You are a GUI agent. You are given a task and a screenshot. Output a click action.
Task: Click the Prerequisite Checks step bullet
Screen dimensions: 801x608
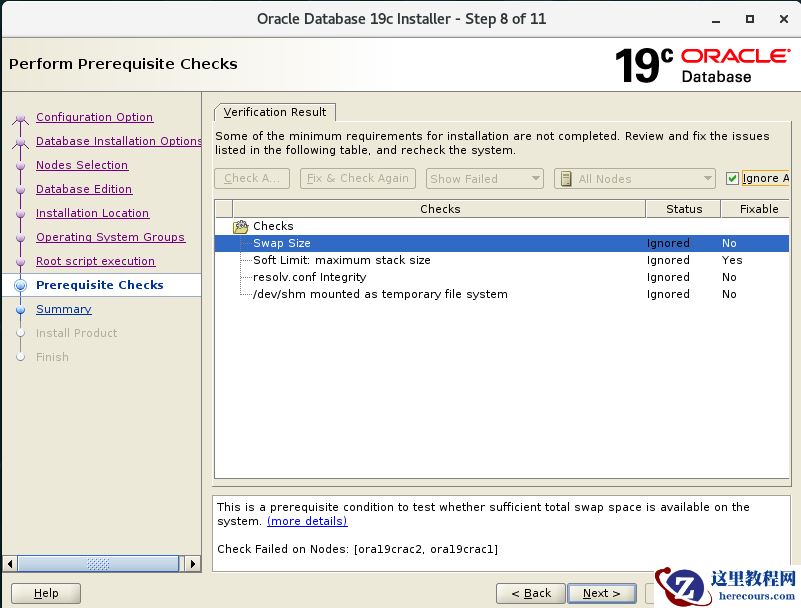point(20,285)
